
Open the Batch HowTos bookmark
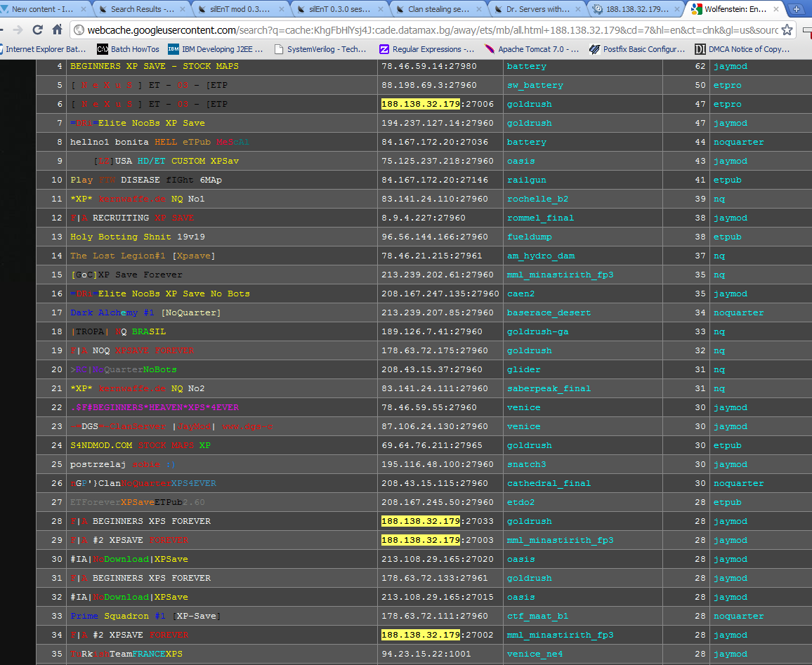pyautogui.click(x=127, y=49)
